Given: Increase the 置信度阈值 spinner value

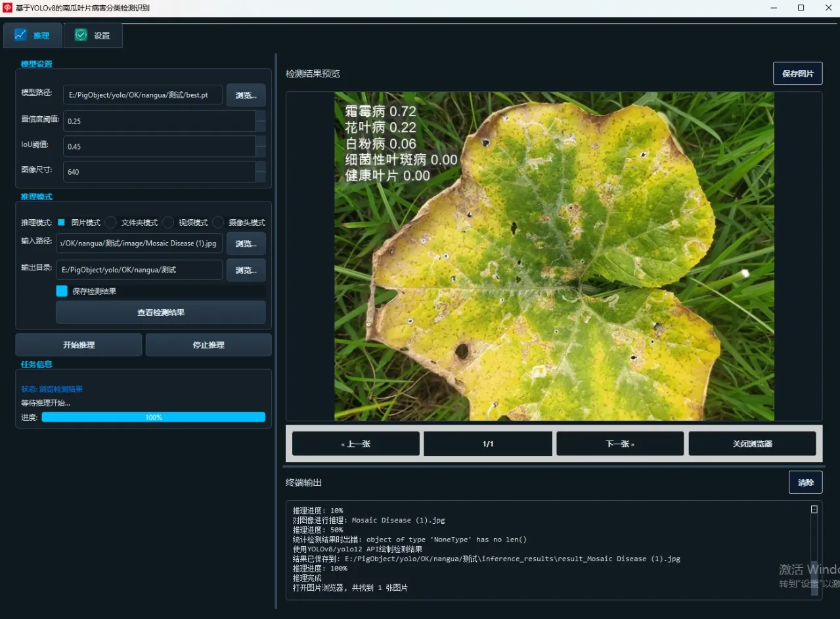Looking at the screenshot, I should point(261,116).
